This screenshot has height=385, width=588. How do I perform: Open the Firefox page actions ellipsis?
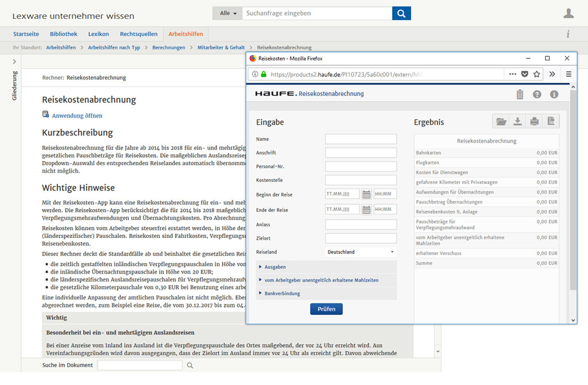513,74
